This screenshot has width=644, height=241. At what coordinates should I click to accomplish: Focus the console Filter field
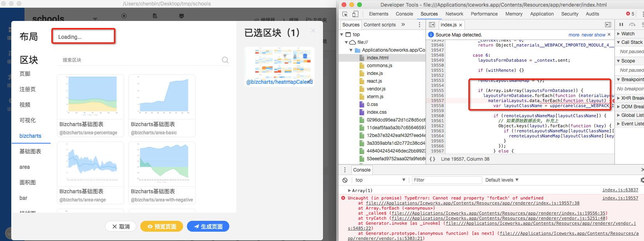[447, 180]
